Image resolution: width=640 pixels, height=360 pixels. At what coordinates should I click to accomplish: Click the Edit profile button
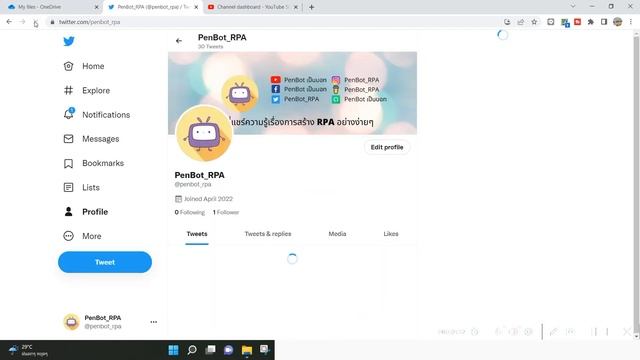pos(387,147)
